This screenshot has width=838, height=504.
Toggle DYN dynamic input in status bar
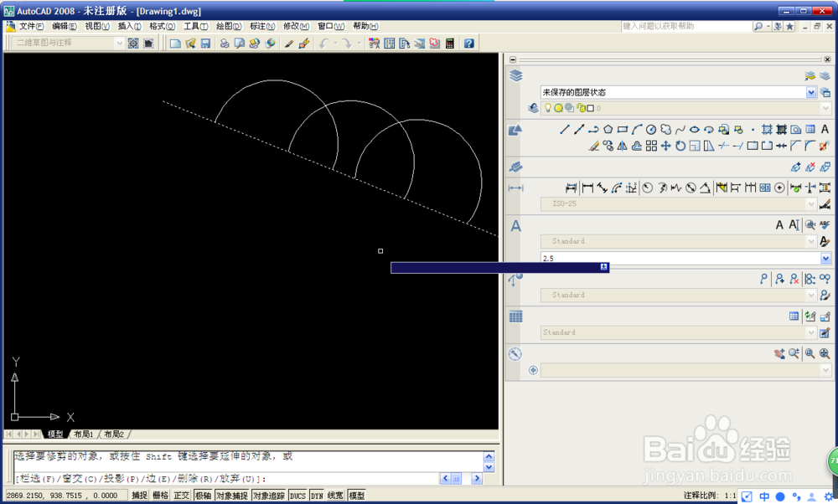click(x=317, y=496)
